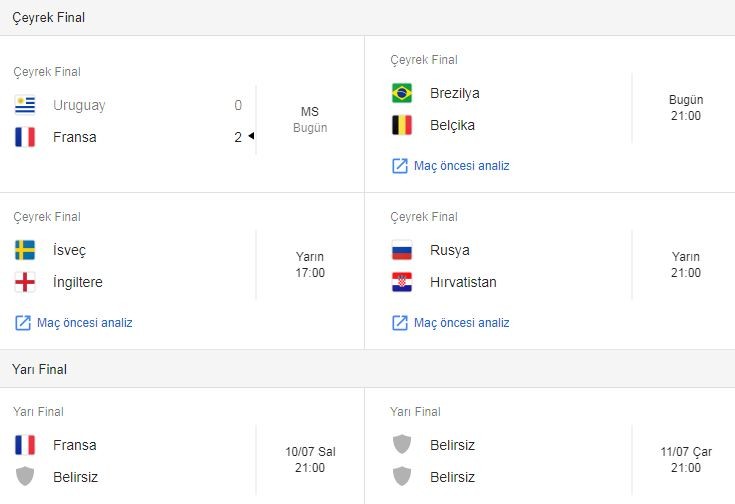Open Maç öncesi analiz for Rusya–Hırvatistan
This screenshot has width=735, height=504.
pos(461,323)
